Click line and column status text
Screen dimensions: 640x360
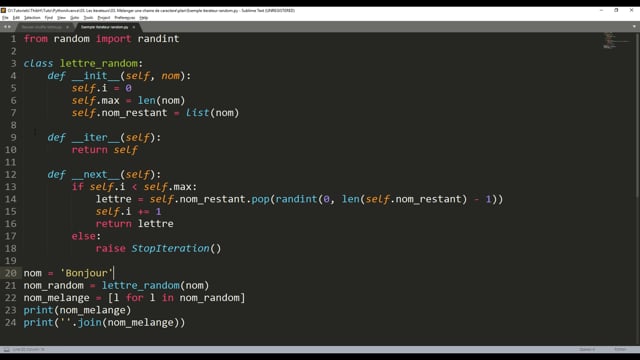pos(29,349)
